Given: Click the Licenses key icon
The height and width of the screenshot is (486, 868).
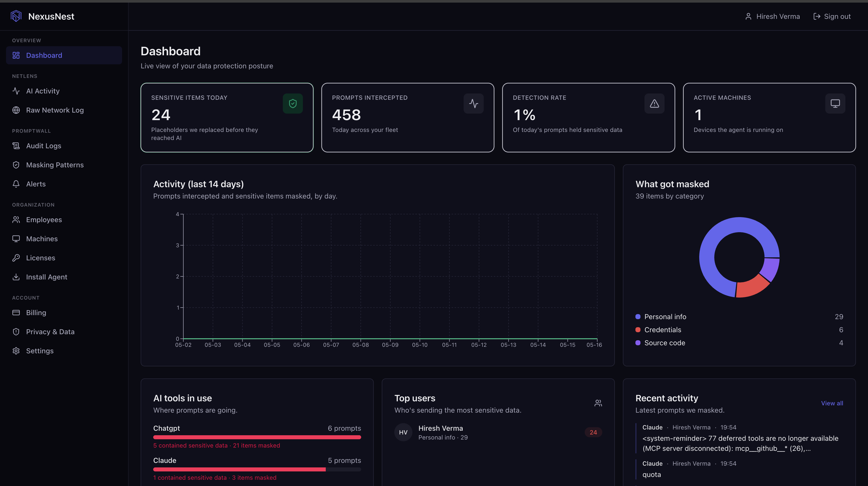Looking at the screenshot, I should (x=16, y=258).
